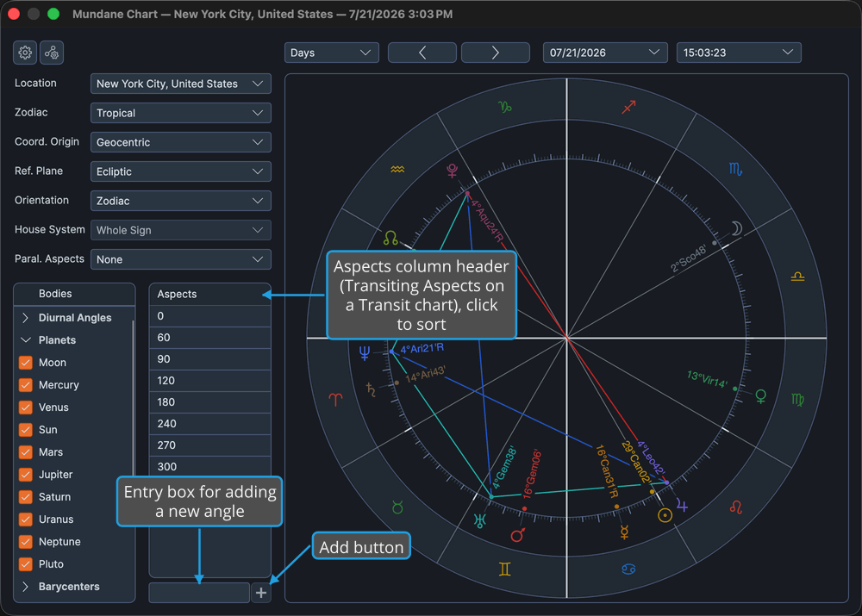Click the Saturn glyph on the chart
The image size is (862, 616).
click(372, 389)
